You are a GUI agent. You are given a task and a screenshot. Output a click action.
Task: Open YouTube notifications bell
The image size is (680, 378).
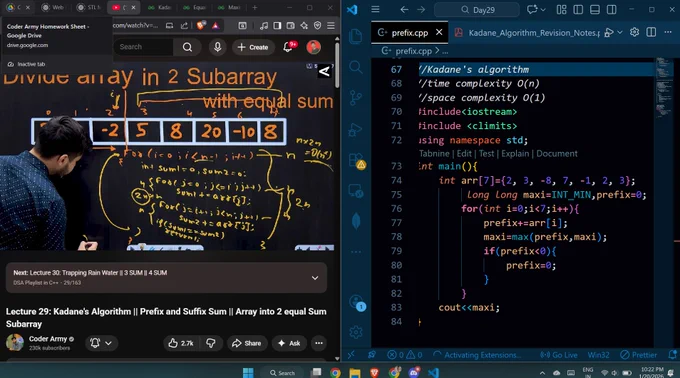[288, 46]
